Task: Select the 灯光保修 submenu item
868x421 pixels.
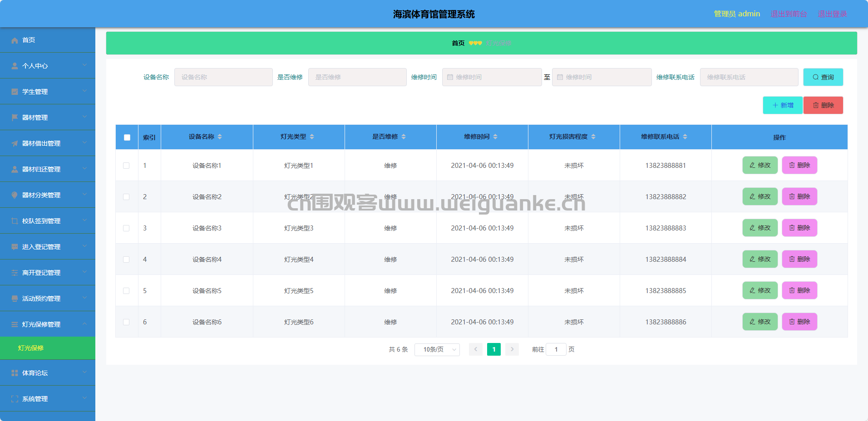Action: tap(48, 348)
